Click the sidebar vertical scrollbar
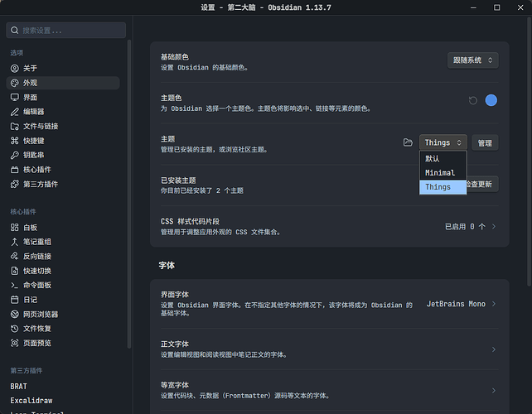 [x=129, y=194]
